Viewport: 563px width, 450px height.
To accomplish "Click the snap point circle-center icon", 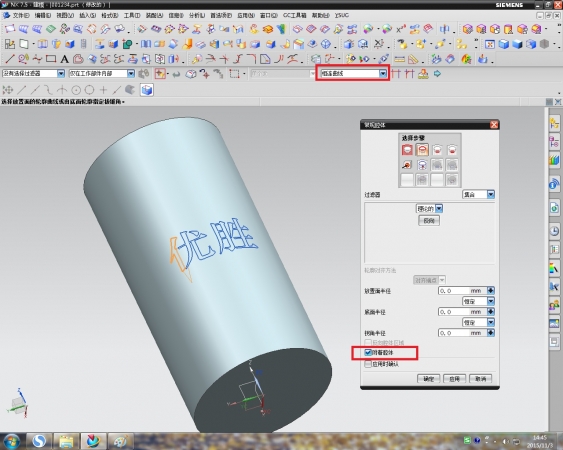I will [x=76, y=89].
